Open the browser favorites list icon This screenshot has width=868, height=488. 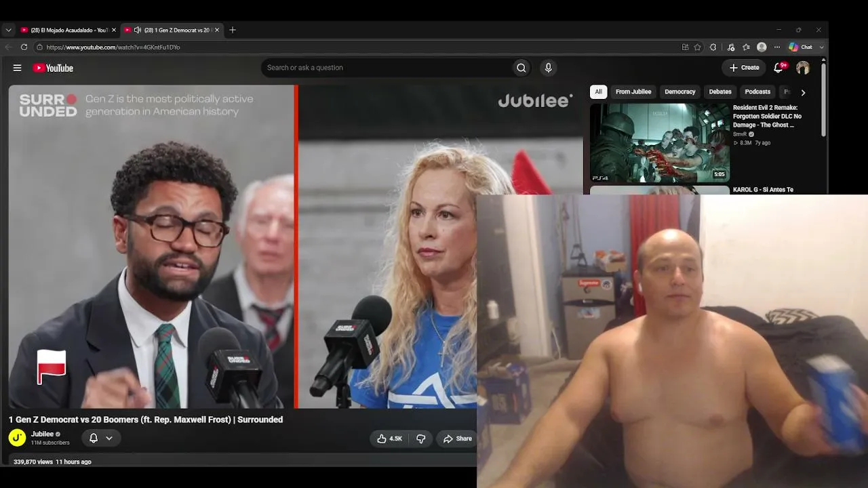[x=746, y=47]
